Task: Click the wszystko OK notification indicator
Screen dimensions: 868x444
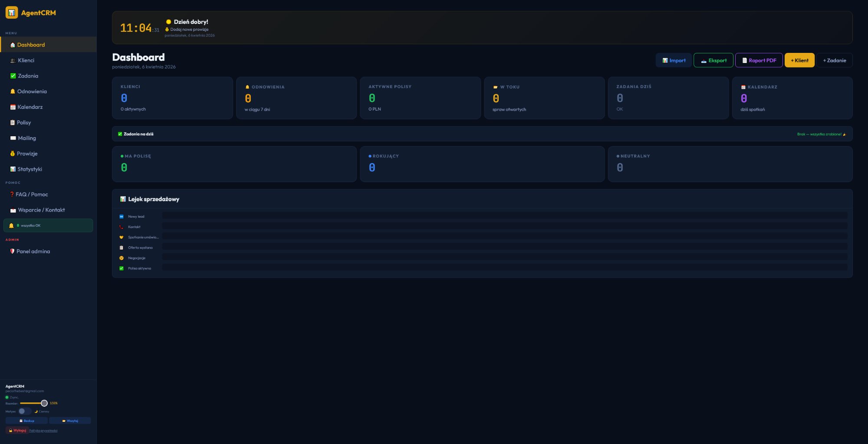Action: tap(48, 225)
